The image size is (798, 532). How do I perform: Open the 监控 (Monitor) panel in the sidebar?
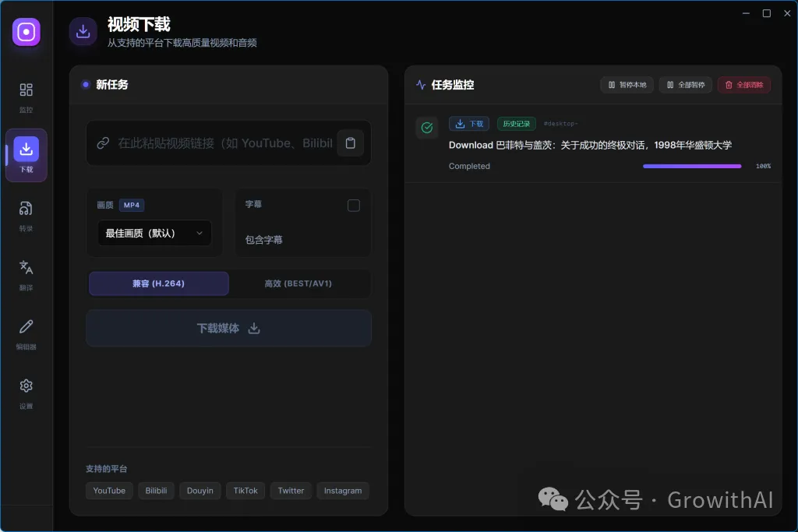click(x=26, y=95)
